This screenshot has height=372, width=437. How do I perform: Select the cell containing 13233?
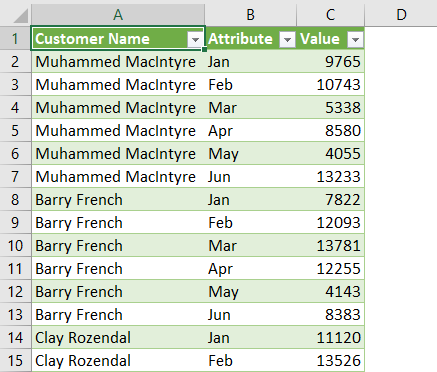330,177
